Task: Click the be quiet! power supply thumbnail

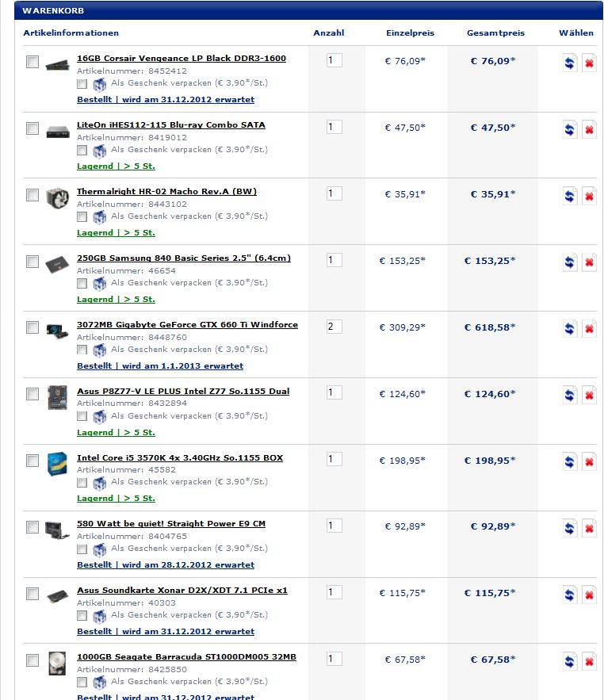Action: pyautogui.click(x=57, y=530)
